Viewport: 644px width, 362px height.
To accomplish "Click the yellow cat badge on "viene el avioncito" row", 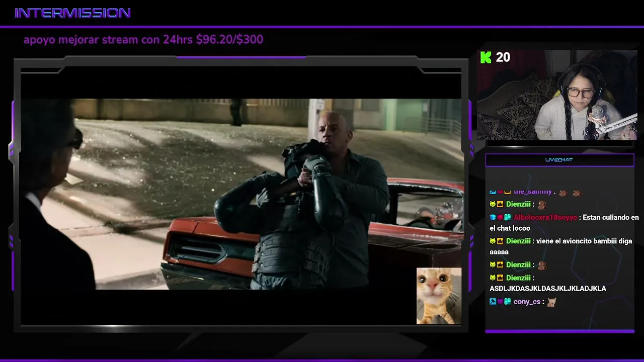I will tap(493, 241).
